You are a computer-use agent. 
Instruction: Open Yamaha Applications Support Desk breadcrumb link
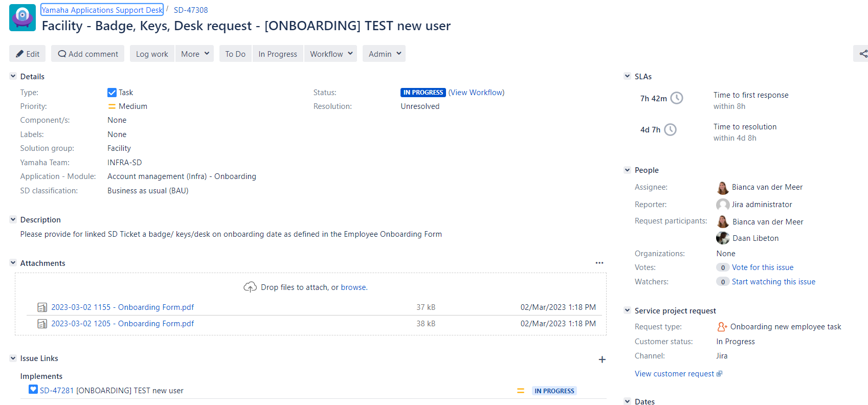(102, 10)
